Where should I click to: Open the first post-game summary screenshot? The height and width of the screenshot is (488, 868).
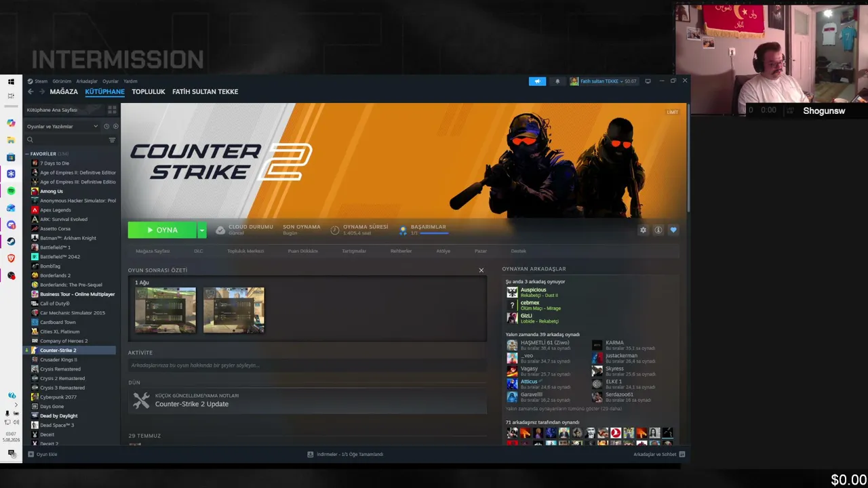pyautogui.click(x=165, y=310)
